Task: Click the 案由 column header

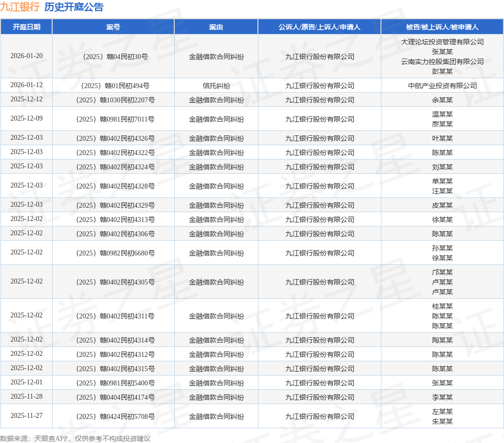Action: pos(216,27)
